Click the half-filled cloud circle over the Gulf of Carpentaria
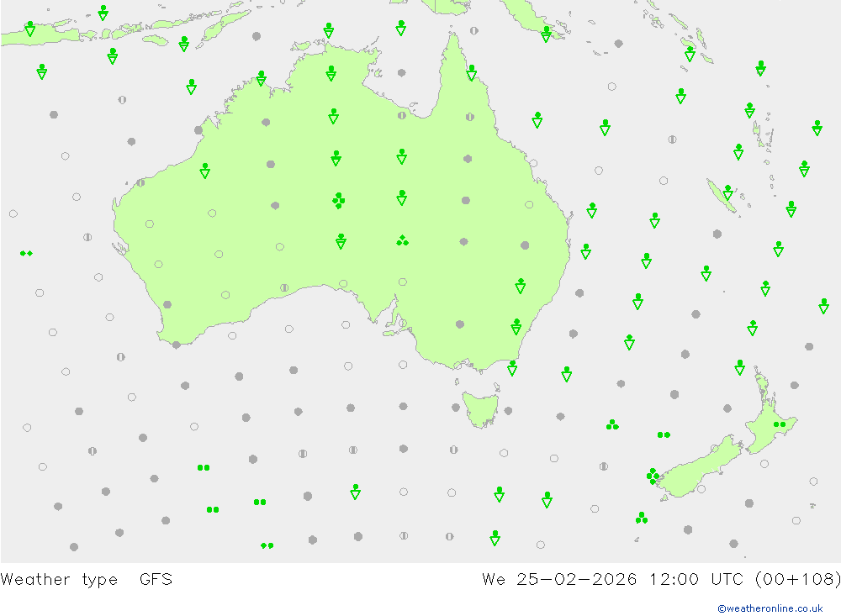 (x=402, y=115)
